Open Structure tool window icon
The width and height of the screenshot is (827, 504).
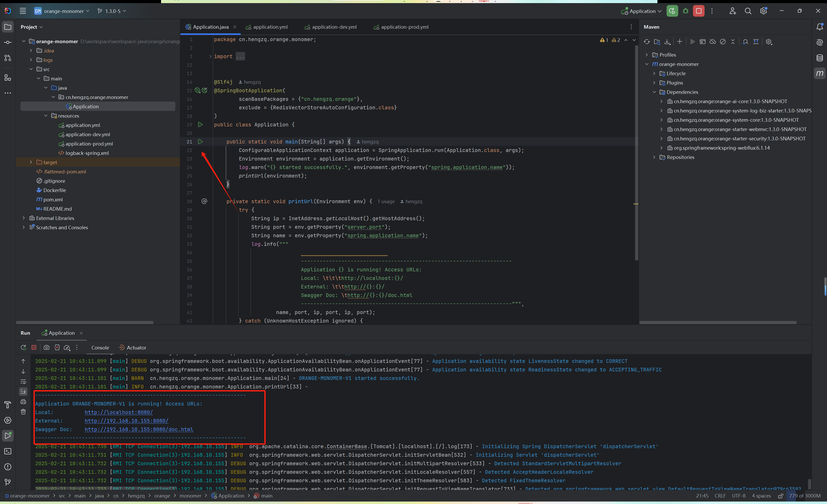[x=8, y=78]
